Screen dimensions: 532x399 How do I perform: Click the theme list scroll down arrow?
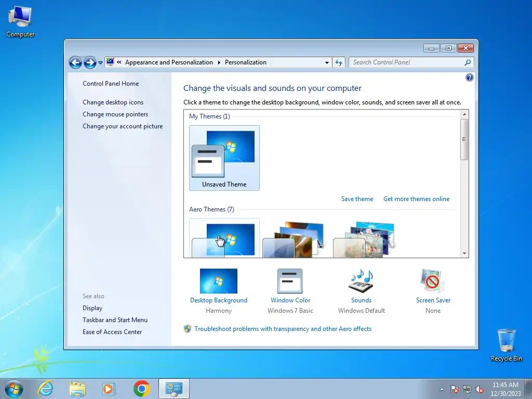click(464, 254)
